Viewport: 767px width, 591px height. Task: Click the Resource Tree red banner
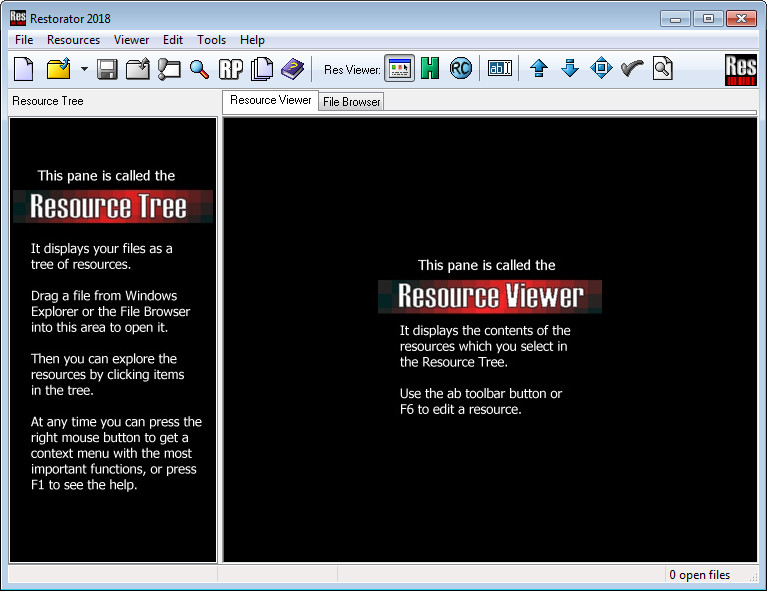coord(113,206)
